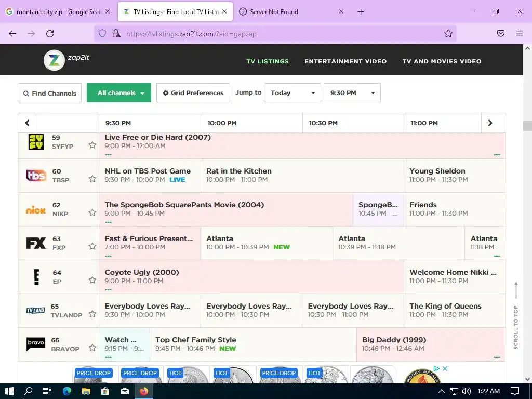Screen dimensions: 532x399
Task: Reload the page with refresh icon
Action: [x=50, y=34]
